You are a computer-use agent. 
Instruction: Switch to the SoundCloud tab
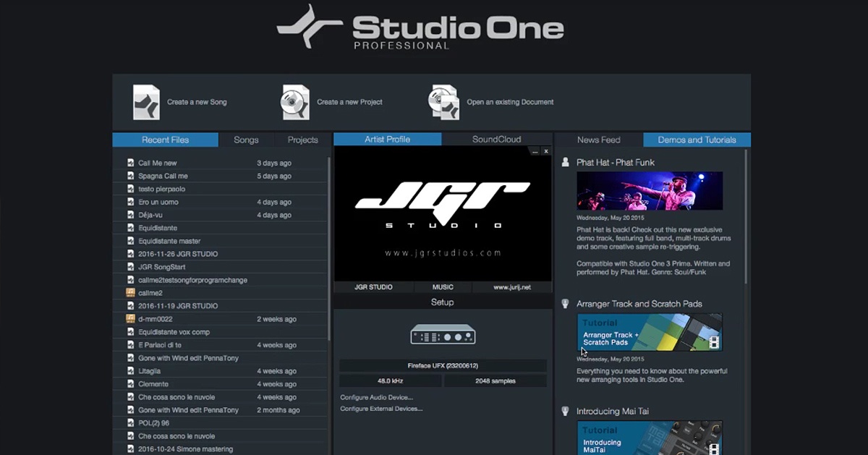pyautogui.click(x=496, y=140)
